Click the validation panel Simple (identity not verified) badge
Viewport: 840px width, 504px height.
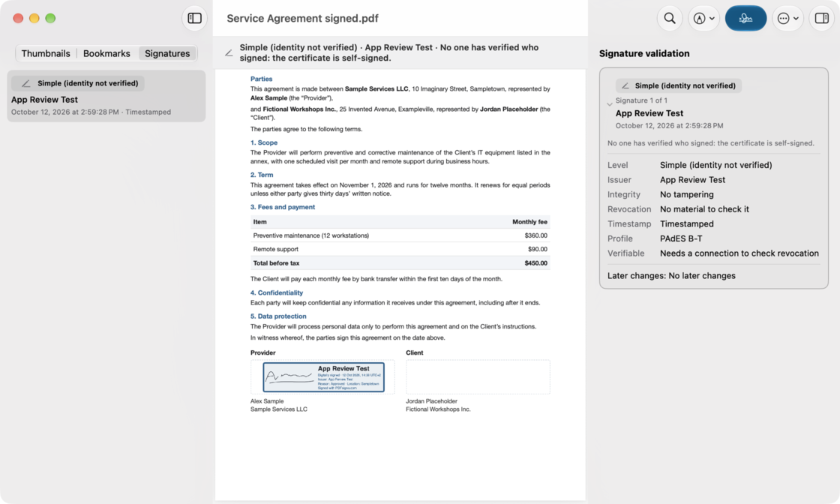678,85
